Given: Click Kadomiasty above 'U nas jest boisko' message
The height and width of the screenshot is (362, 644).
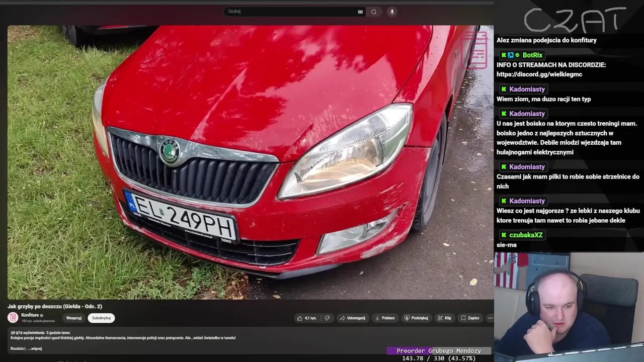Looking at the screenshot, I should [x=527, y=114].
